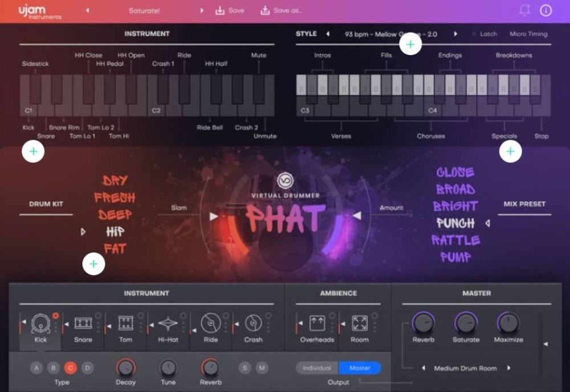Choose the FRESH drum kit

click(115, 197)
